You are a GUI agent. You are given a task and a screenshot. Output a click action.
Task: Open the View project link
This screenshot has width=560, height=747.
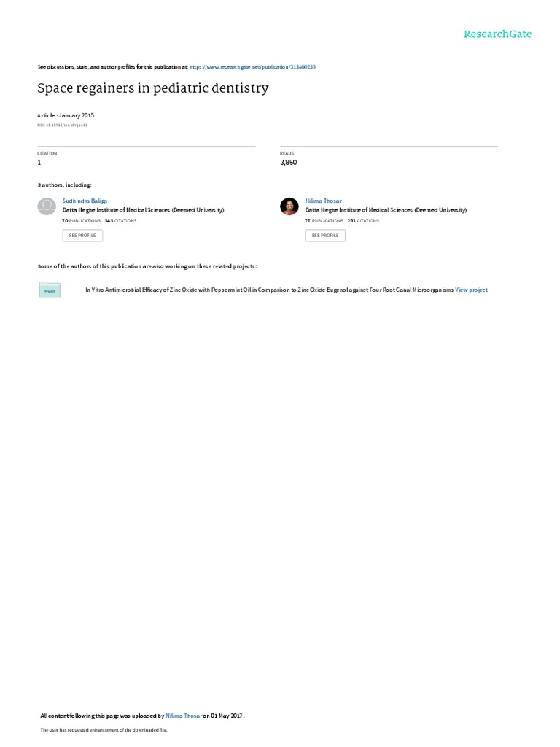point(472,290)
